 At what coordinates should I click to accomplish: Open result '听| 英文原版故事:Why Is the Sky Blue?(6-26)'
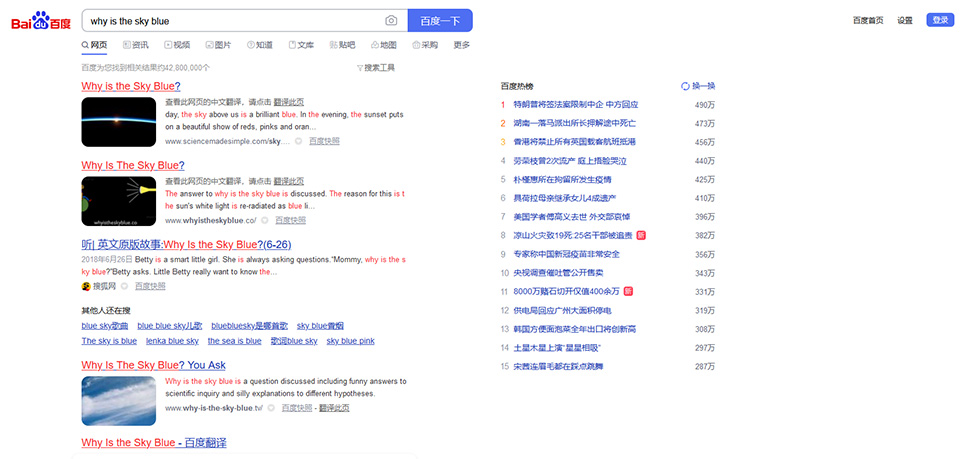pos(187,245)
